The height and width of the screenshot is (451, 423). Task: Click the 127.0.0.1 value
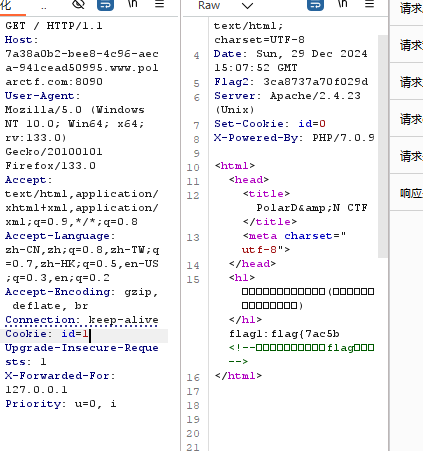pyautogui.click(x=36, y=390)
